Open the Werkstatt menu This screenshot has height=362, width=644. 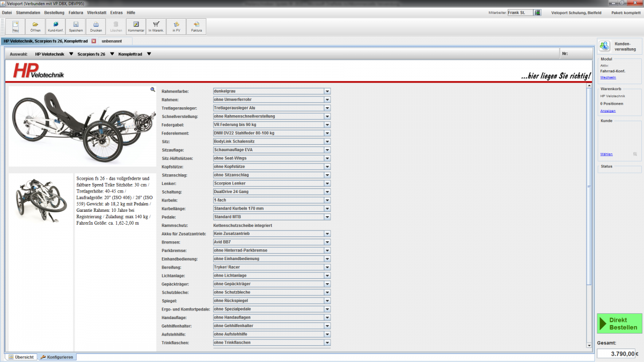97,12
